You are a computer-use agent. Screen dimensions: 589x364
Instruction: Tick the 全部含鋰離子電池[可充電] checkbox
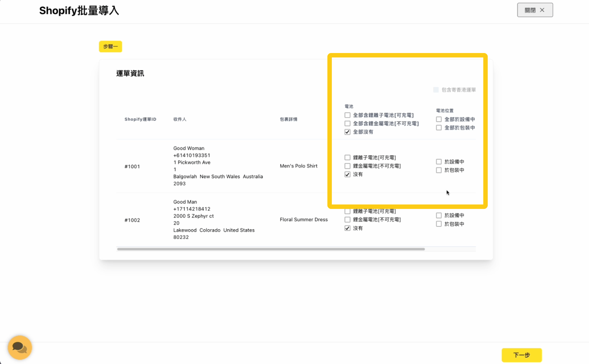click(348, 115)
